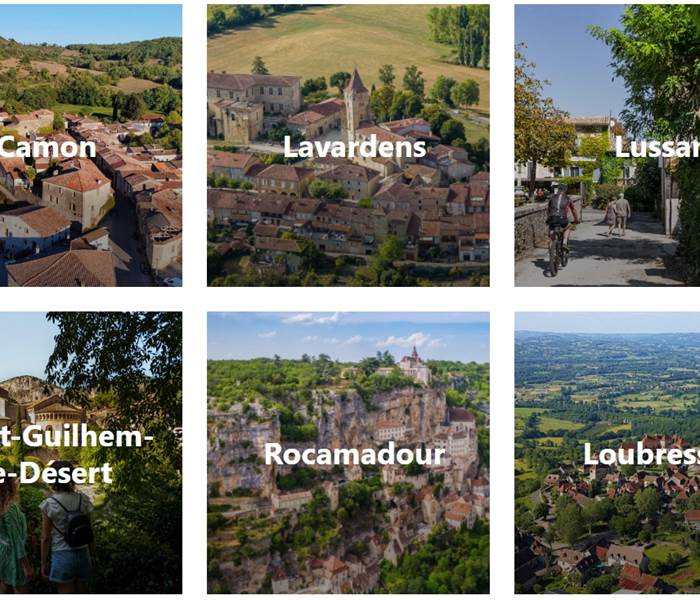Open the Rocamadour cliffside village photo
Viewport: 700px width, 600px height.
click(x=348, y=453)
